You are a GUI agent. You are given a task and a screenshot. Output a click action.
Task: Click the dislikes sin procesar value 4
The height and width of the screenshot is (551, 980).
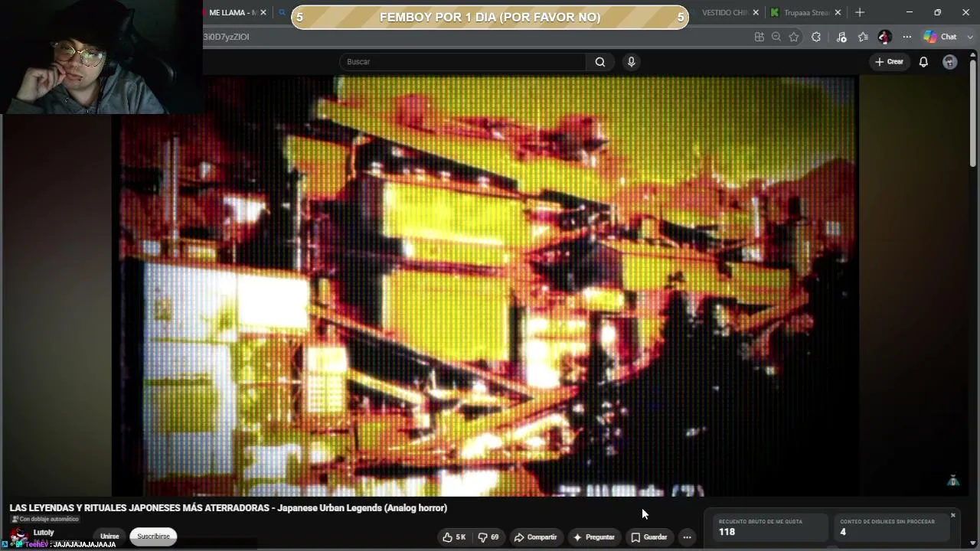843,532
